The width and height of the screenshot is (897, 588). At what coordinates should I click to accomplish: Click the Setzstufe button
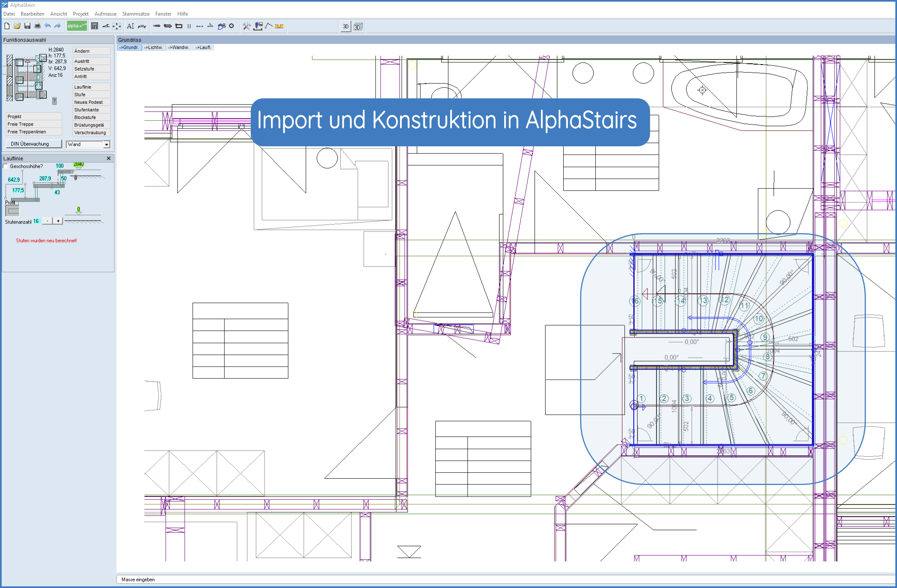click(92, 69)
